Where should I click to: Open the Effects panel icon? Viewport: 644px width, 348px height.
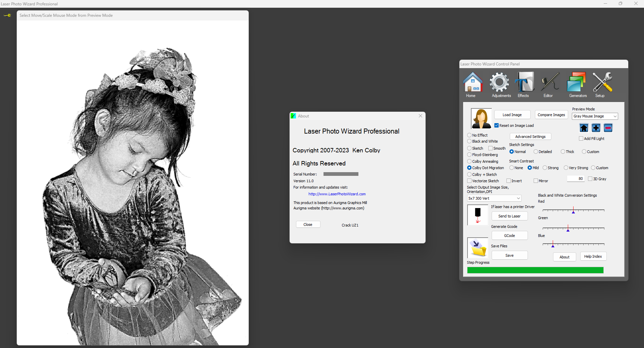point(525,82)
